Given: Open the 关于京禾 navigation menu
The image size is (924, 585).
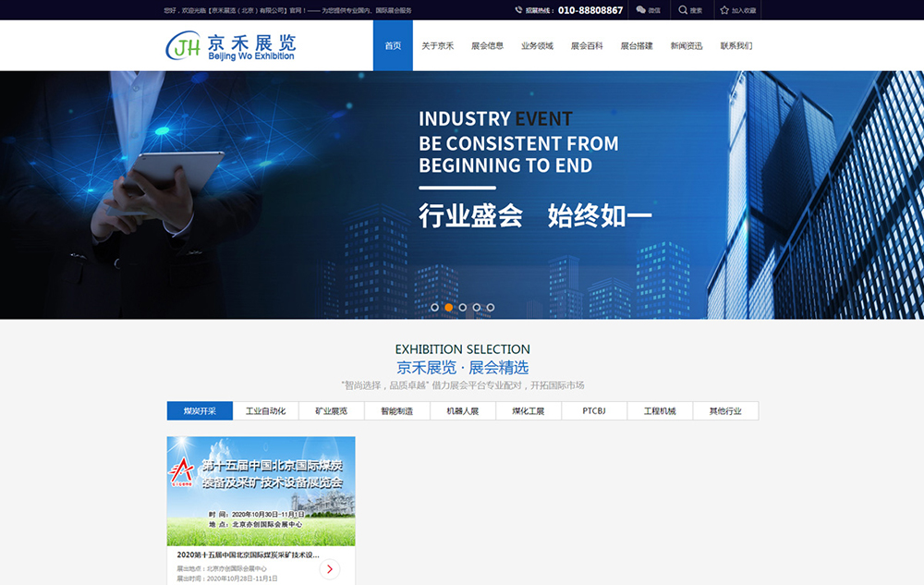Looking at the screenshot, I should pyautogui.click(x=437, y=46).
